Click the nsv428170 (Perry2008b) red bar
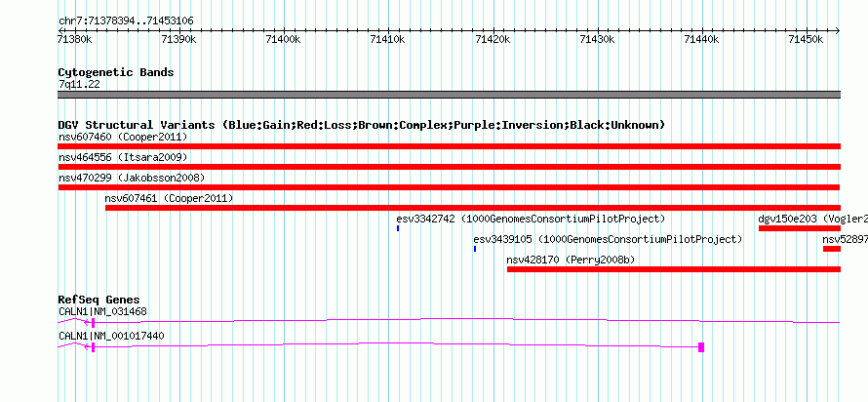Image resolution: width=868 pixels, height=402 pixels. (674, 269)
